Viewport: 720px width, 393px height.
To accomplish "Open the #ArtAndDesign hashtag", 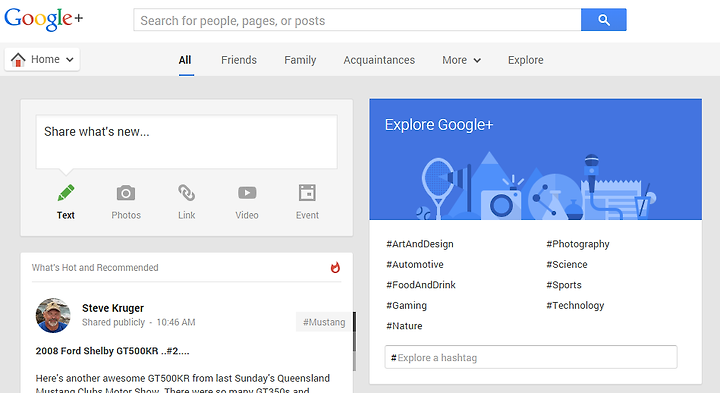I will [420, 244].
